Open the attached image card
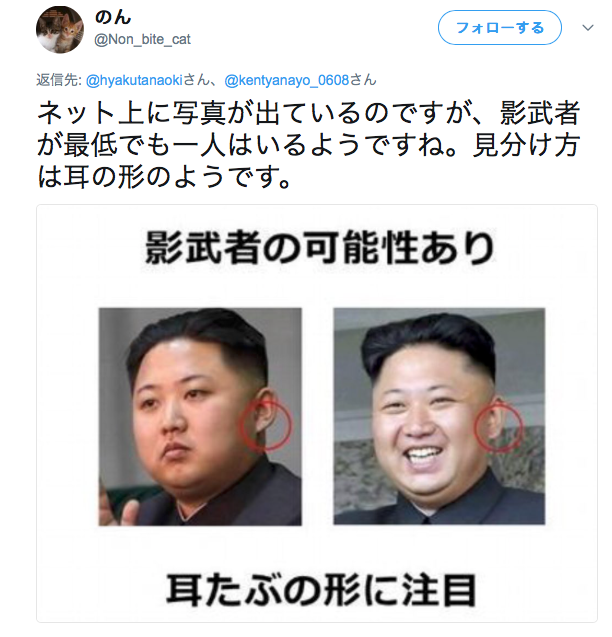Viewport: 612px width, 637px height. [317, 413]
